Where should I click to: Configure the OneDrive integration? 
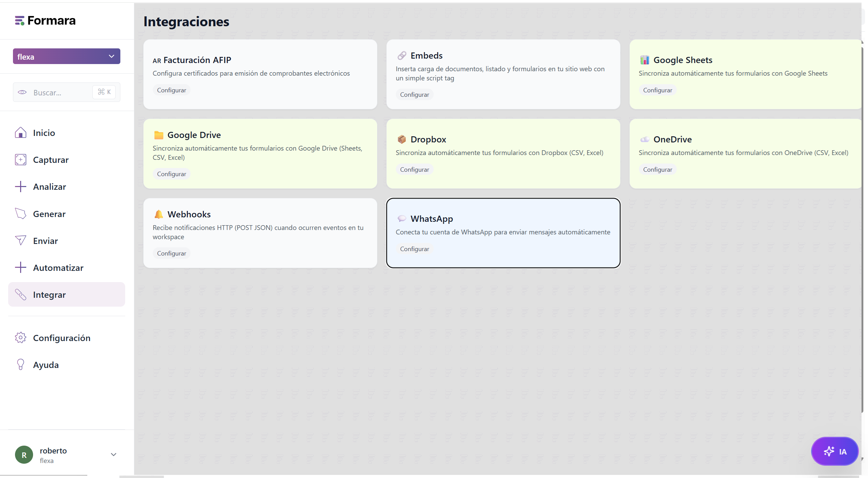(x=658, y=169)
